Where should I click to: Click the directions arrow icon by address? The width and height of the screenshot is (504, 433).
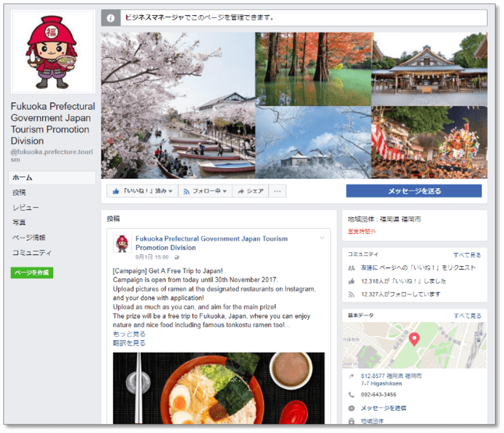click(351, 376)
